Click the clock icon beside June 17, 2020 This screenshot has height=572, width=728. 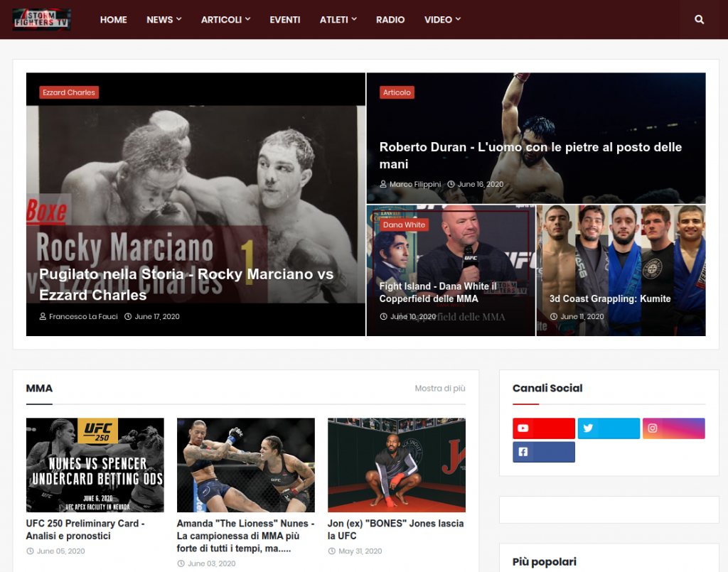(128, 316)
